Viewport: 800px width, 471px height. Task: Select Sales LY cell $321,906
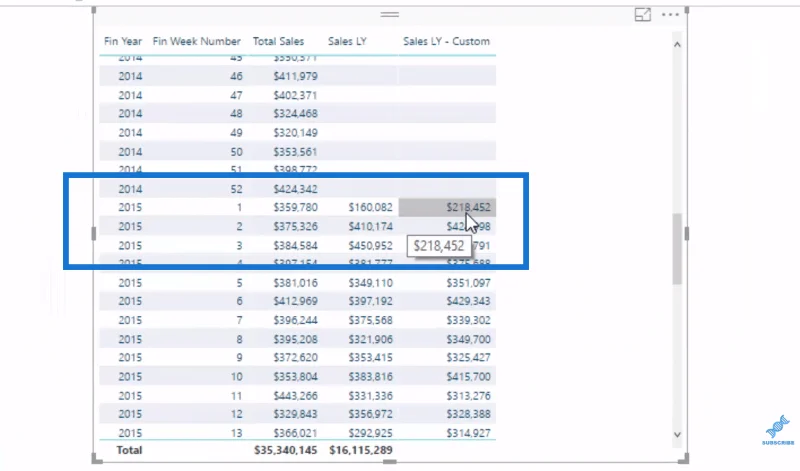coord(370,339)
